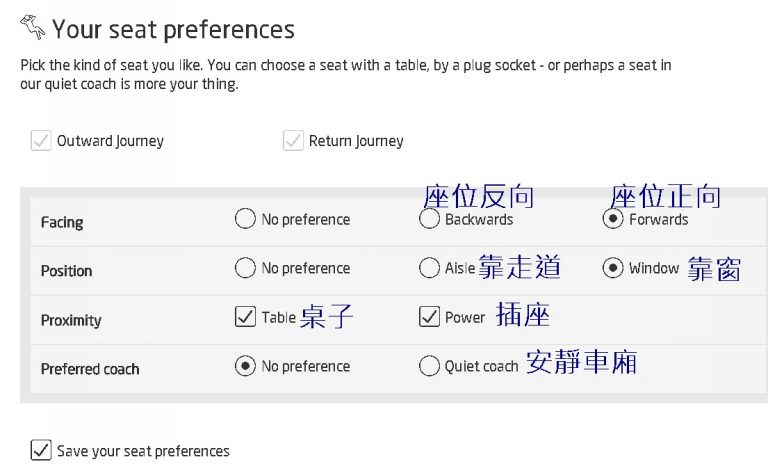The image size is (768, 464).
Task: Select Forwards facing seat option
Action: click(x=613, y=219)
